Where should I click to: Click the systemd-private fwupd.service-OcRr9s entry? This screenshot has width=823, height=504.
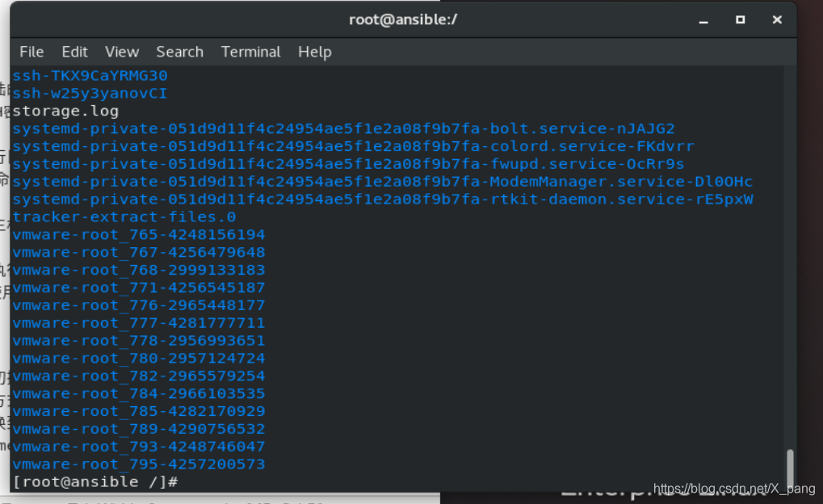point(349,164)
